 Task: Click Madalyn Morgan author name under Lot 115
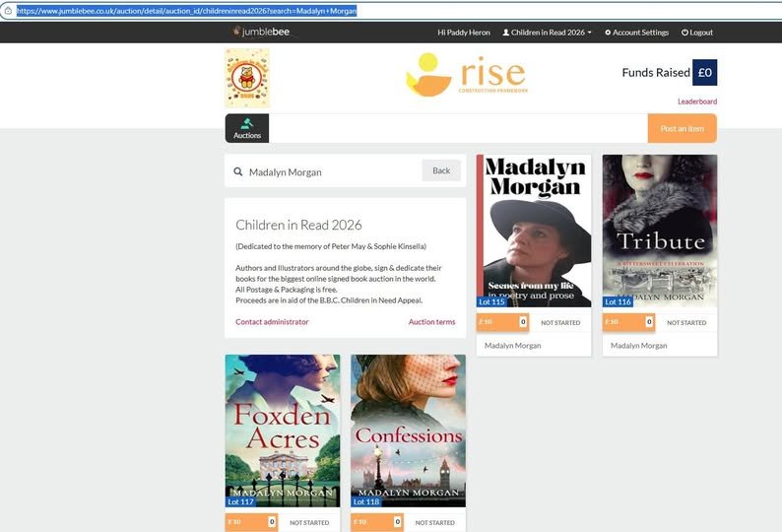pyautogui.click(x=513, y=346)
